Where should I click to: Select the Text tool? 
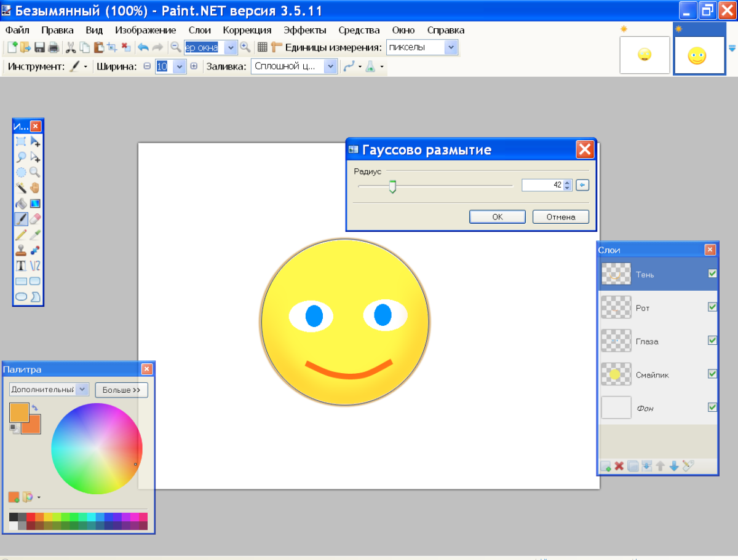pyautogui.click(x=21, y=266)
